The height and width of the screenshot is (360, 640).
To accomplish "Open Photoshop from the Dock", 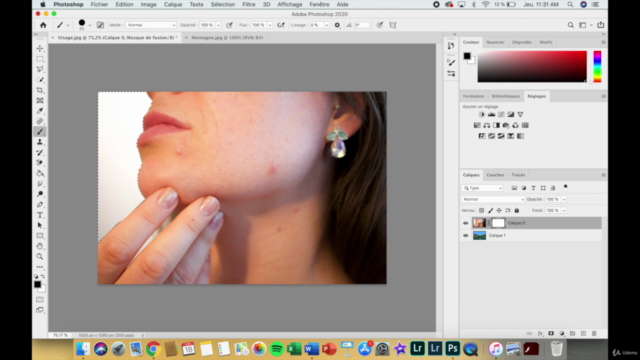I will 452,349.
